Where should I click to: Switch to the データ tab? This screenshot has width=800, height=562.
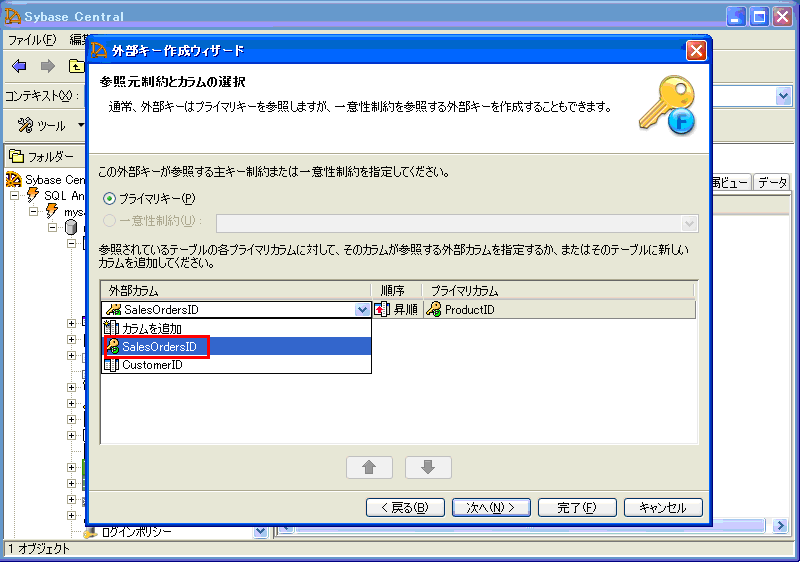771,182
